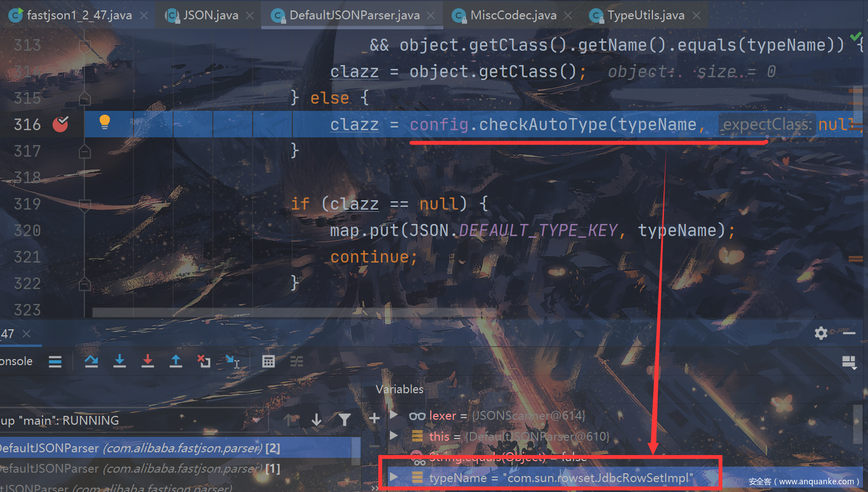This screenshot has width=868, height=492.
Task: Switch to the MiscCodec.java tab
Action: click(512, 15)
